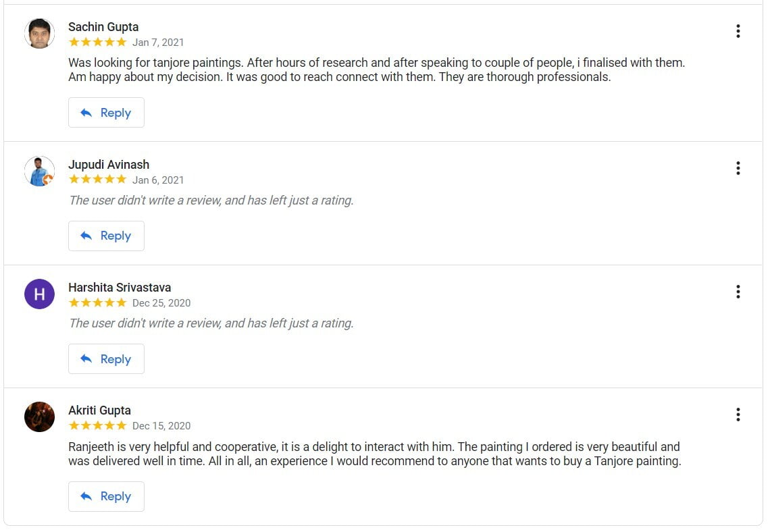Click Harshita Srivastava's purple H avatar
770x532 pixels.
pos(39,294)
